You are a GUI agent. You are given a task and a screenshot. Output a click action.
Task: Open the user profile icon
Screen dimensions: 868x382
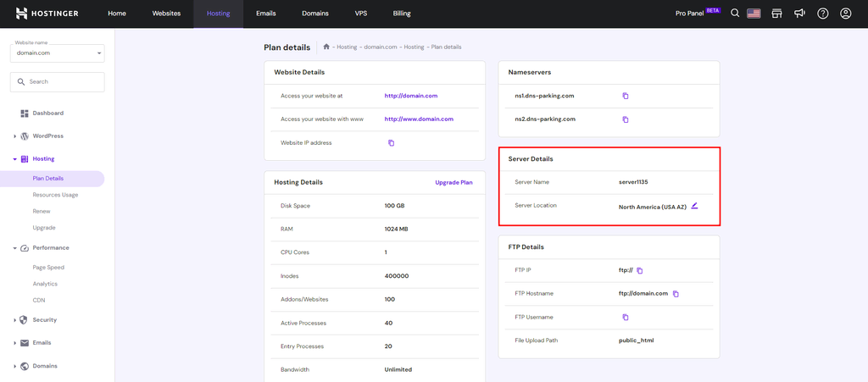click(845, 14)
